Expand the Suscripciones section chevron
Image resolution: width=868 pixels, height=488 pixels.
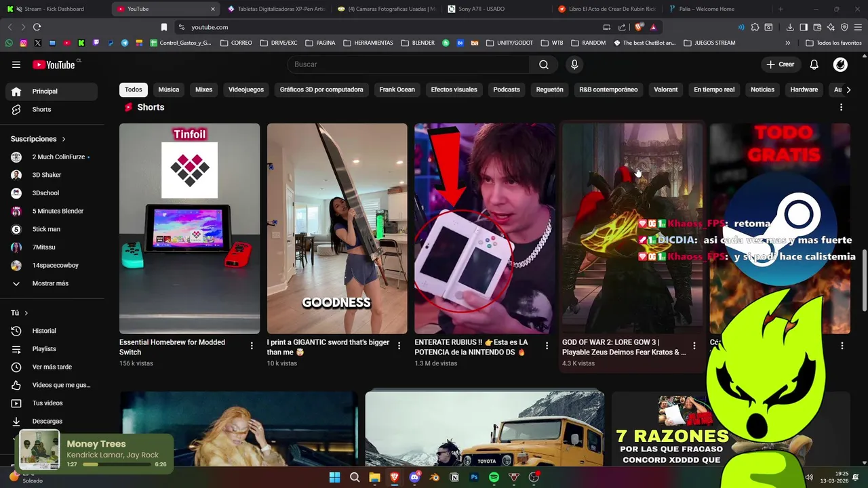pyautogui.click(x=64, y=139)
